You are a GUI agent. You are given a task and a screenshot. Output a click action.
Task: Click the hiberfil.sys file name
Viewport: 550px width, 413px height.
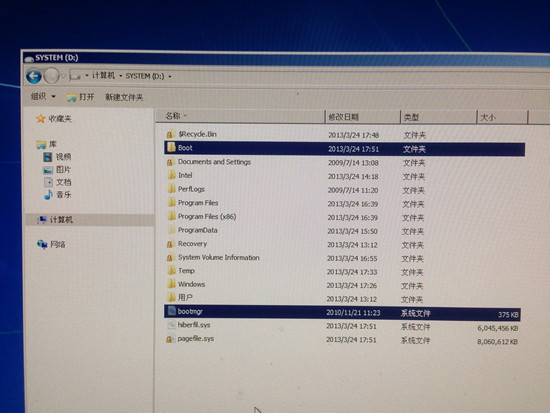tap(194, 325)
